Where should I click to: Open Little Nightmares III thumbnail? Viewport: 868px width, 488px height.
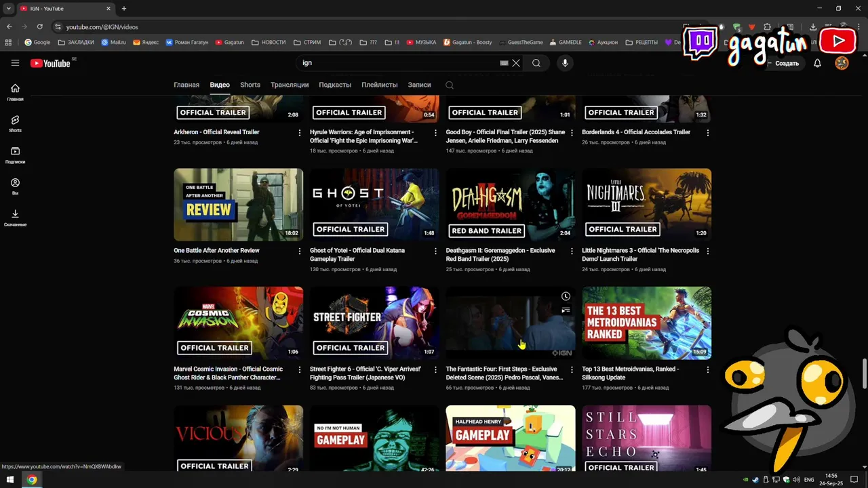pos(646,205)
